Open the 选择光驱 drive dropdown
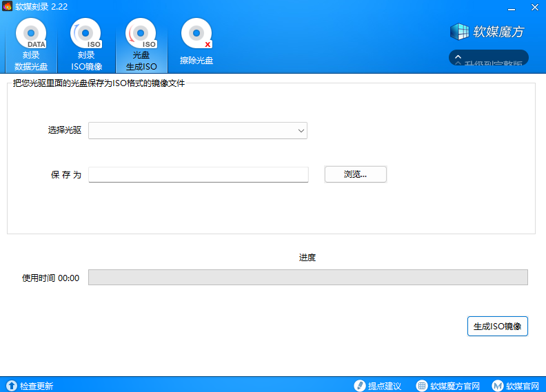The height and width of the screenshot is (392, 546). [x=198, y=130]
